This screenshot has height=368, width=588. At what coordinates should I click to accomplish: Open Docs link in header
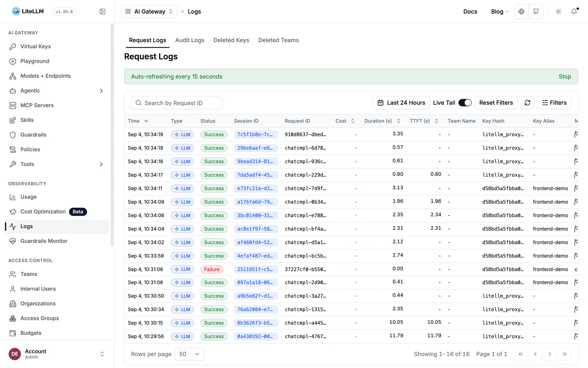(470, 12)
